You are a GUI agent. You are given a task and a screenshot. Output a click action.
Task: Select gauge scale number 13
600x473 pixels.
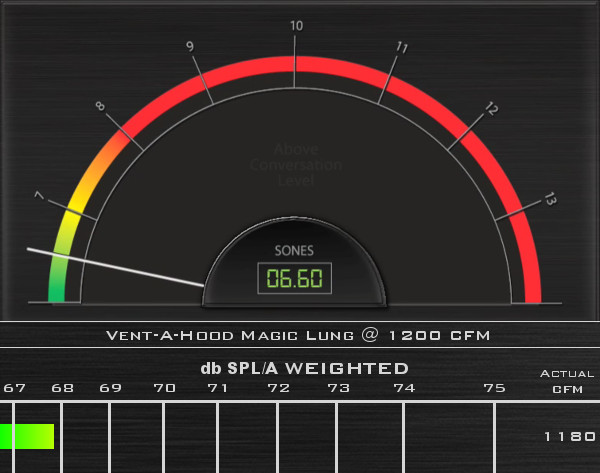pos(550,199)
